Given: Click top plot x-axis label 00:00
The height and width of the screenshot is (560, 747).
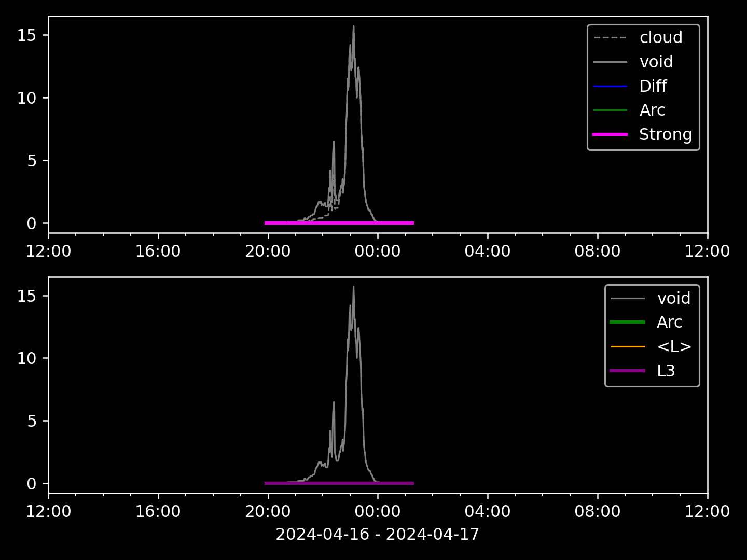Looking at the screenshot, I should (x=378, y=251).
